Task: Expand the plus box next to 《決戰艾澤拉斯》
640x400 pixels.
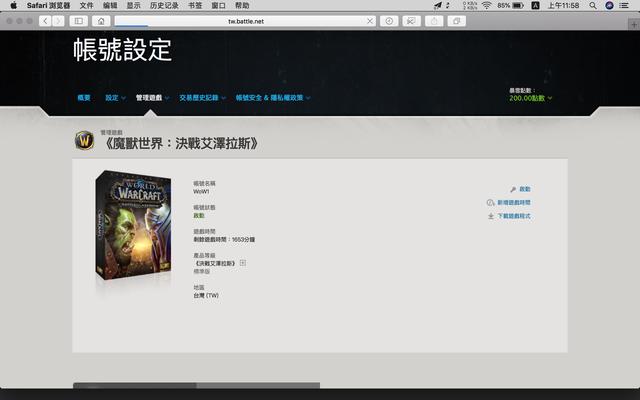Action: (x=243, y=263)
